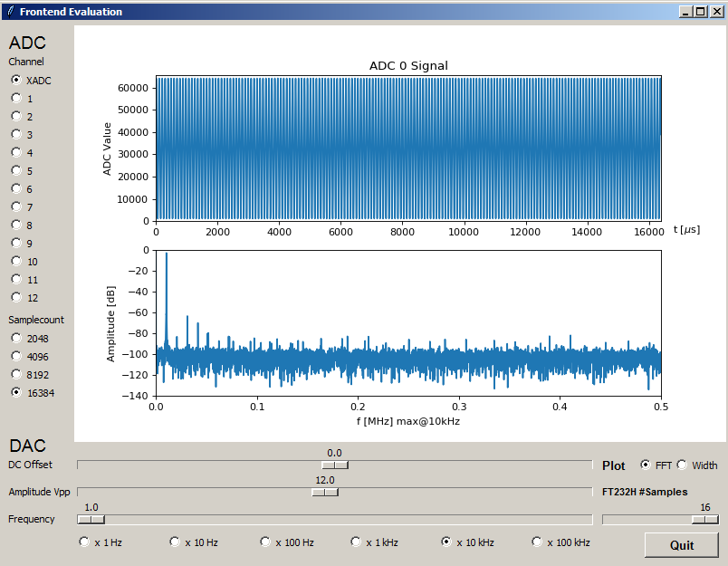Click the feather icon in title bar
The height and width of the screenshot is (566, 728).
pos(10,12)
